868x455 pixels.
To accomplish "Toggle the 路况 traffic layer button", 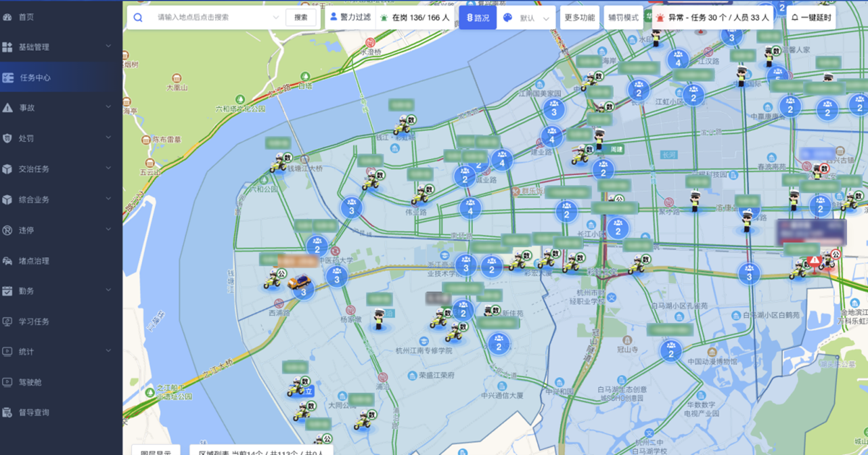I will point(478,18).
